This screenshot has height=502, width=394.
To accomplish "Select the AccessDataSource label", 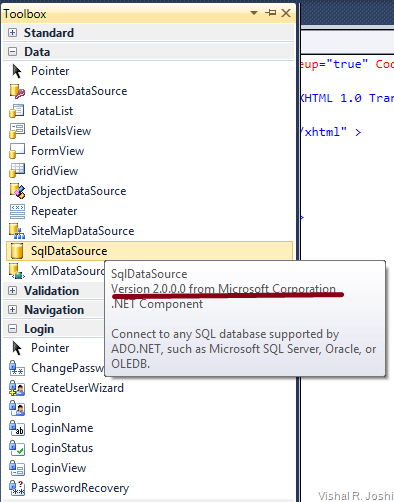I will tap(79, 91).
